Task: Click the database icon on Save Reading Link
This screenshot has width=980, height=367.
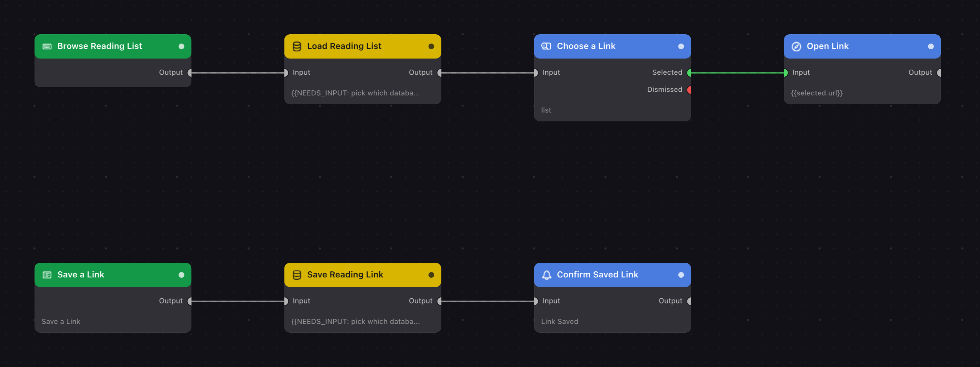Action: [x=297, y=275]
